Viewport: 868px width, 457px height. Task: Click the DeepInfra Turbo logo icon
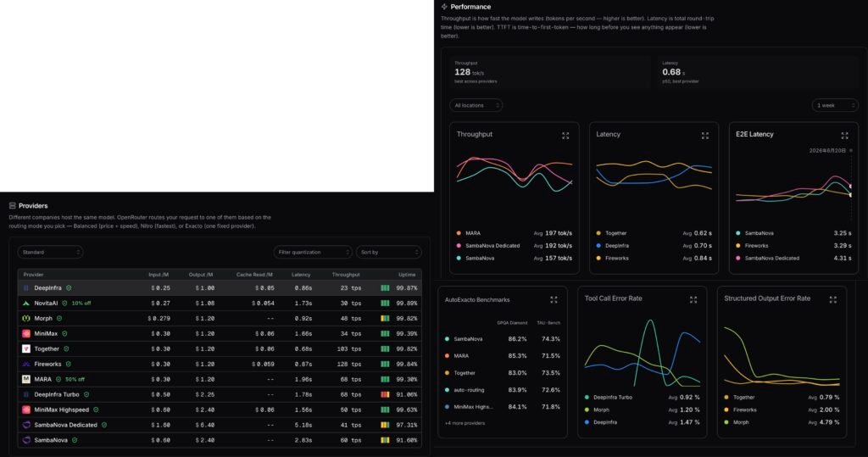point(26,394)
